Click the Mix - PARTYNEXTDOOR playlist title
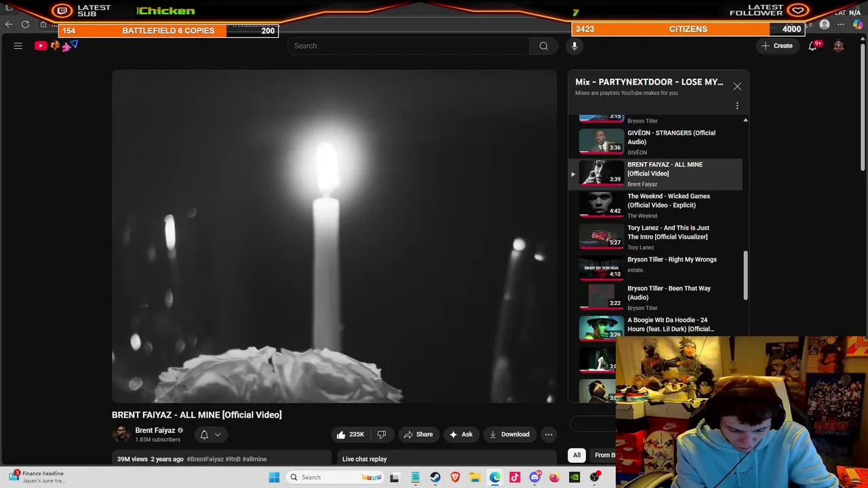 tap(649, 82)
